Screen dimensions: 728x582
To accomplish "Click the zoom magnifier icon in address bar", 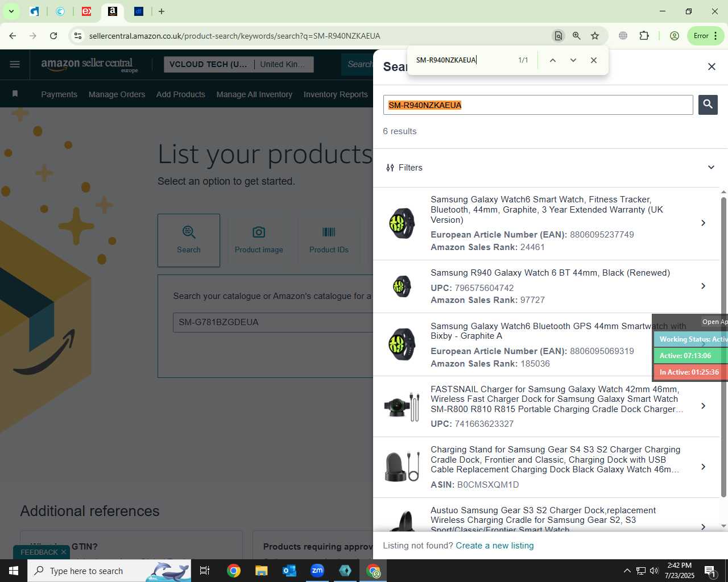I will [577, 36].
